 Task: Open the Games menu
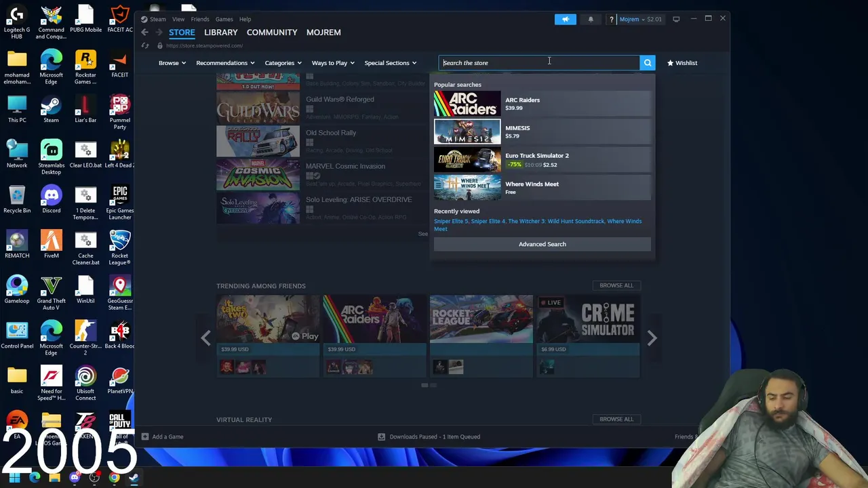tap(224, 20)
